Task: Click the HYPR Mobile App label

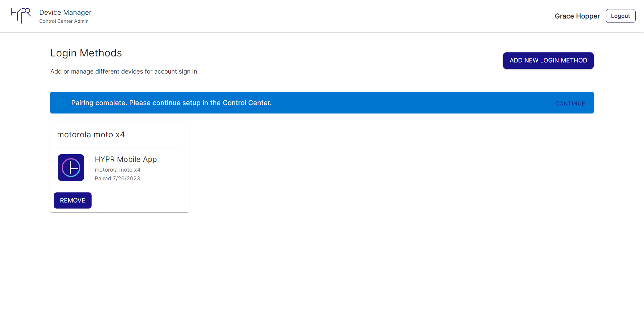Action: coord(126,160)
